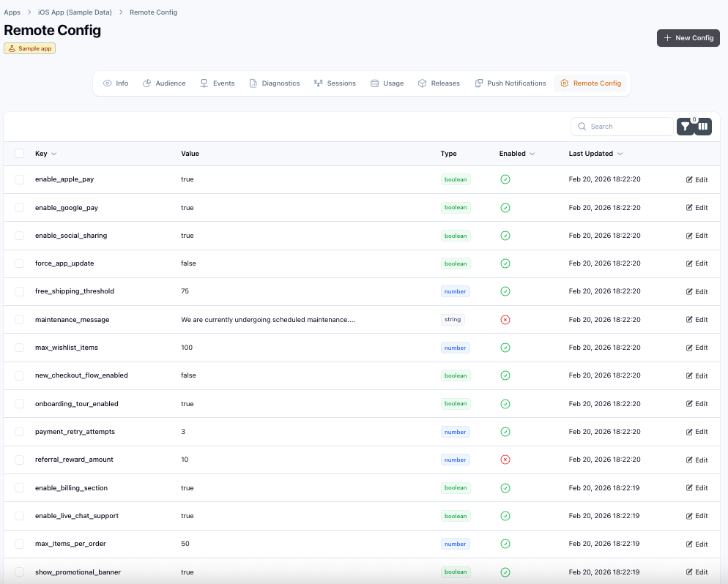This screenshot has height=584, width=728.
Task: Select the checkbox for enable_apple_pay row
Action: [x=19, y=179]
